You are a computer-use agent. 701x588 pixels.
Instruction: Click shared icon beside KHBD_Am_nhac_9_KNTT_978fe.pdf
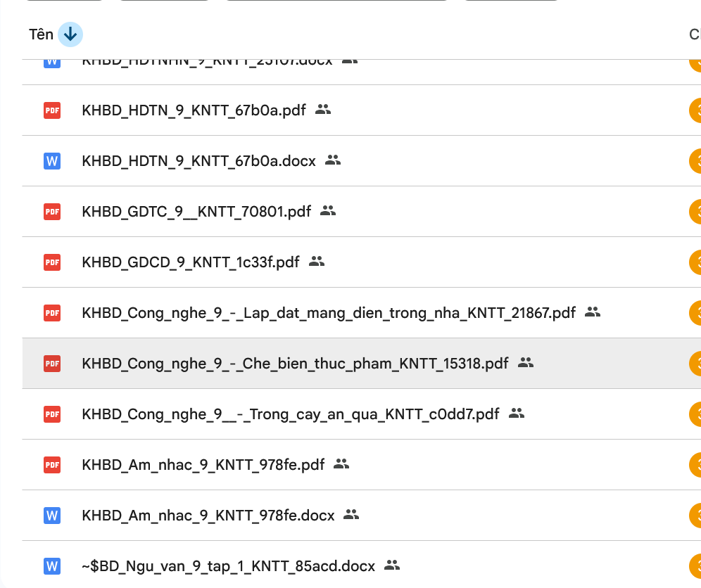341,464
